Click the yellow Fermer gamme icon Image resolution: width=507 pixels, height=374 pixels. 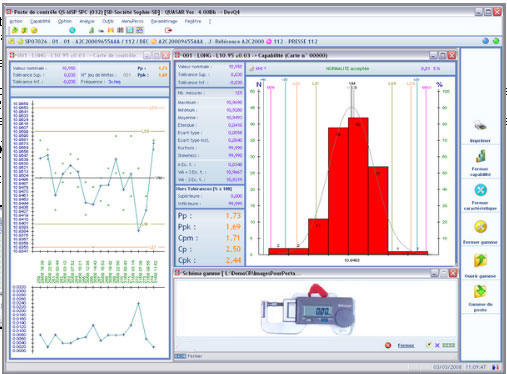[x=480, y=227]
